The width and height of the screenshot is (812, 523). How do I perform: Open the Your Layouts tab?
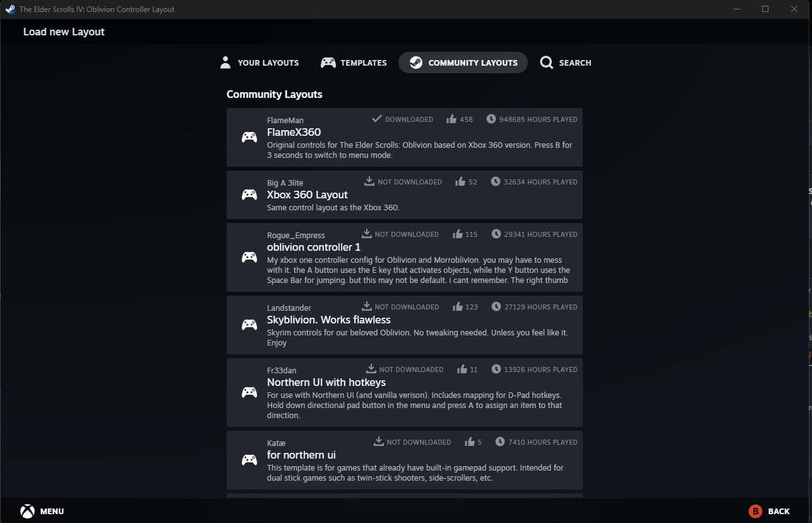tap(260, 63)
